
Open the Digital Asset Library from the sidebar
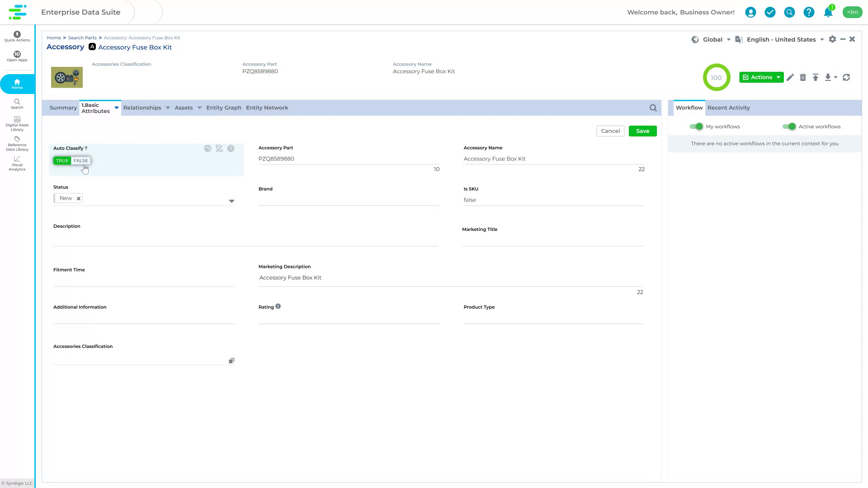[17, 123]
